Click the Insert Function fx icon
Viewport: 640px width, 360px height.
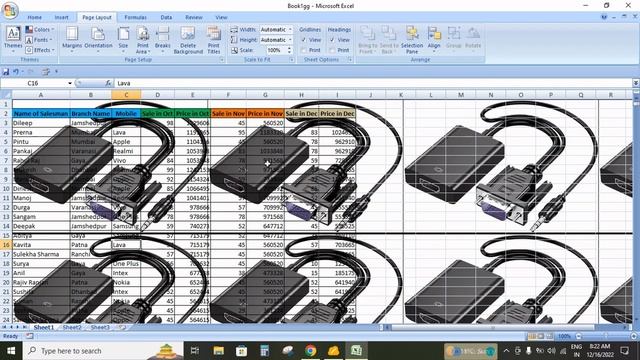(108, 83)
